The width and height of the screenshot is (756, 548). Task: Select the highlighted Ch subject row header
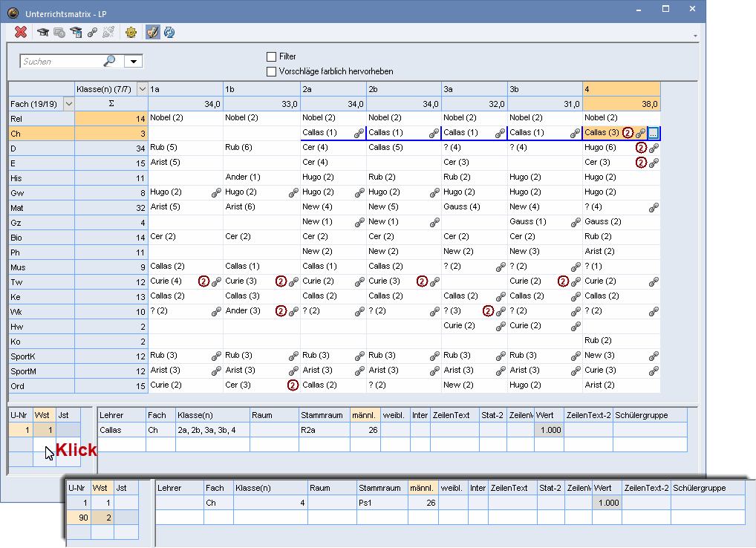[x=42, y=134]
